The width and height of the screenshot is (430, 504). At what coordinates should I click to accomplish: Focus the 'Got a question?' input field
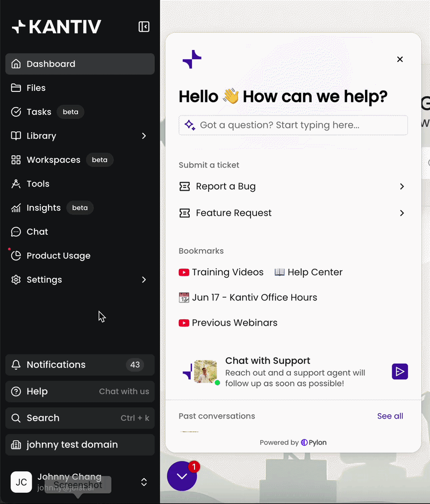[x=293, y=125]
